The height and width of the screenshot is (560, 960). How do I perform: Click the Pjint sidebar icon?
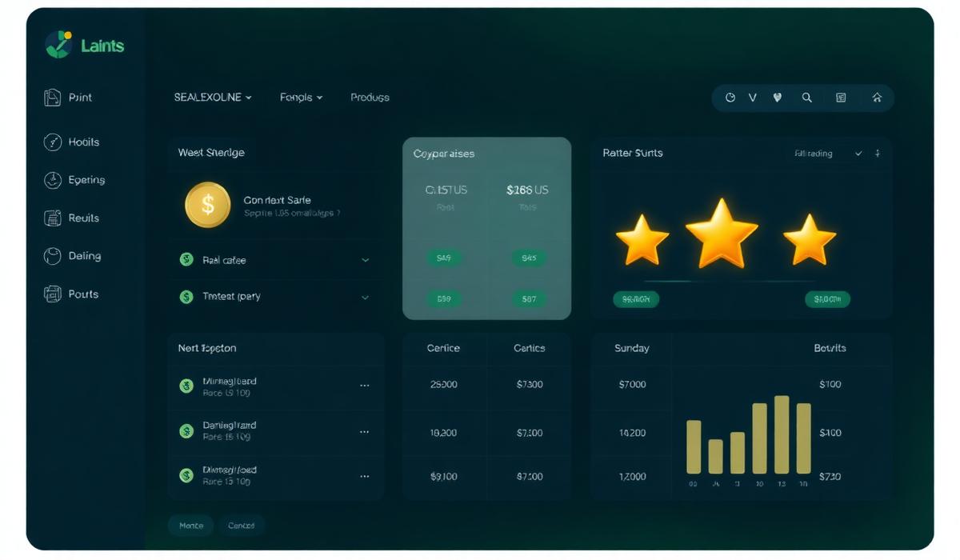(52, 98)
